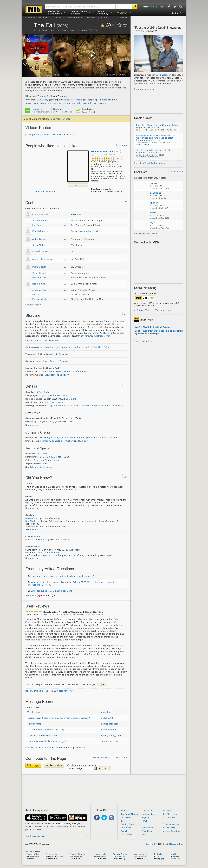Click Read our interview » link
The height and width of the screenshot is (868, 208).
[x=145, y=89]
